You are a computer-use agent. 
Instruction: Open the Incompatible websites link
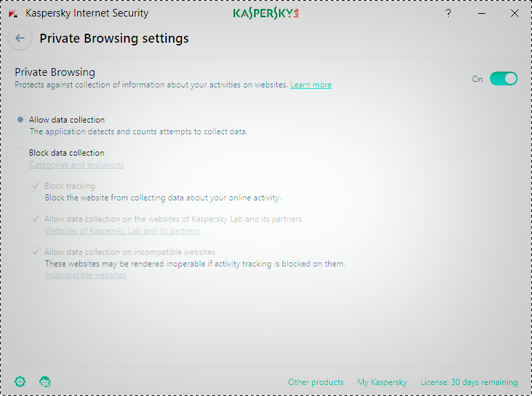[85, 275]
